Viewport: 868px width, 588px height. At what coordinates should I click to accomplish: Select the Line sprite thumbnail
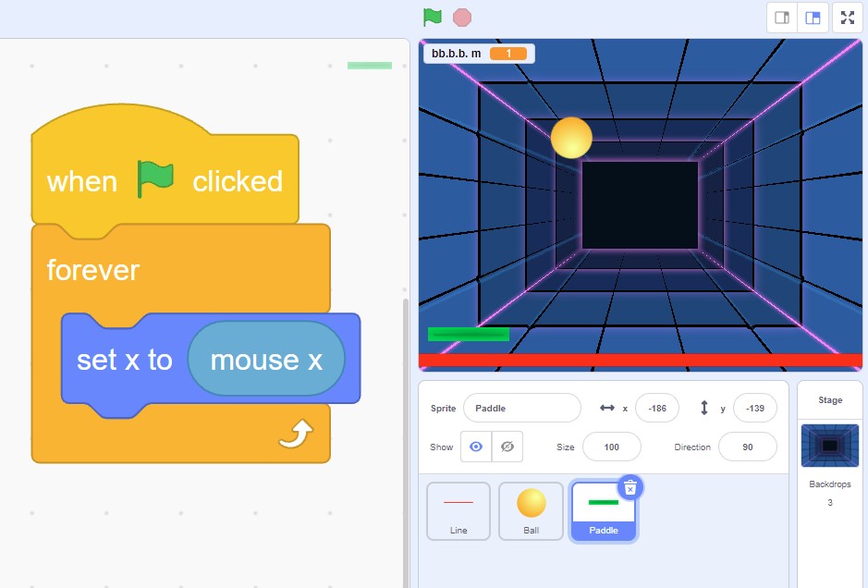point(458,511)
